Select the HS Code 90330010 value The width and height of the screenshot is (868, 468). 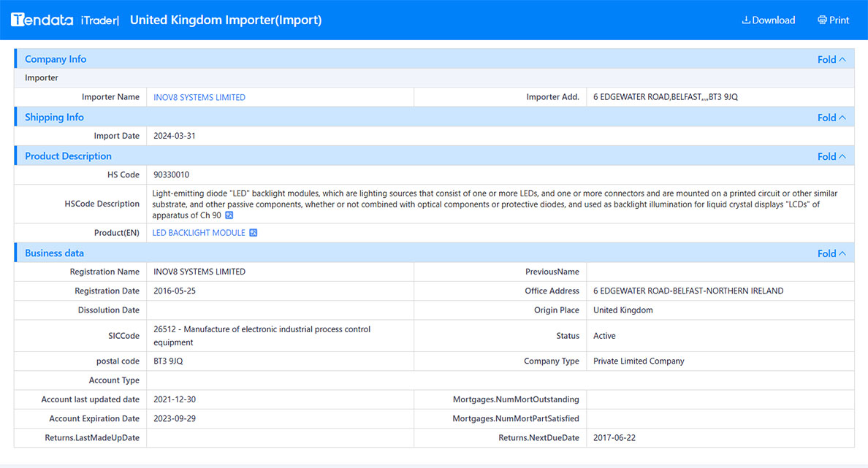(171, 174)
